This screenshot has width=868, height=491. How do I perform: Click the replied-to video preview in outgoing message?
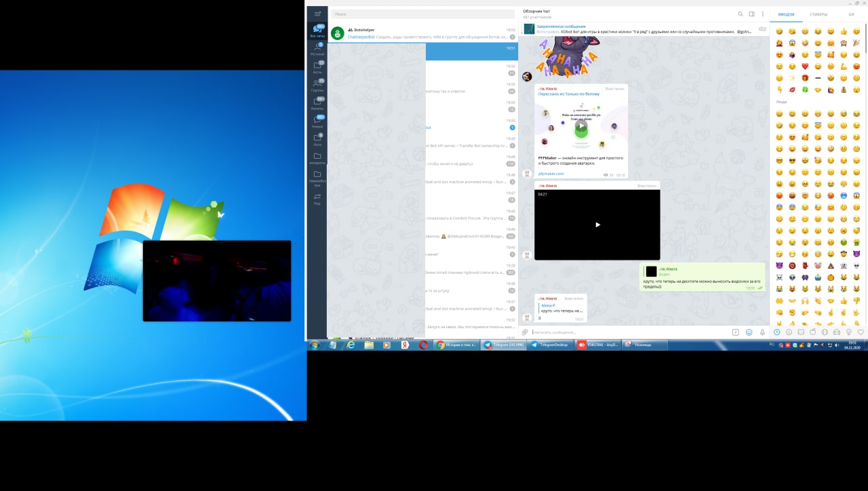[652, 271]
